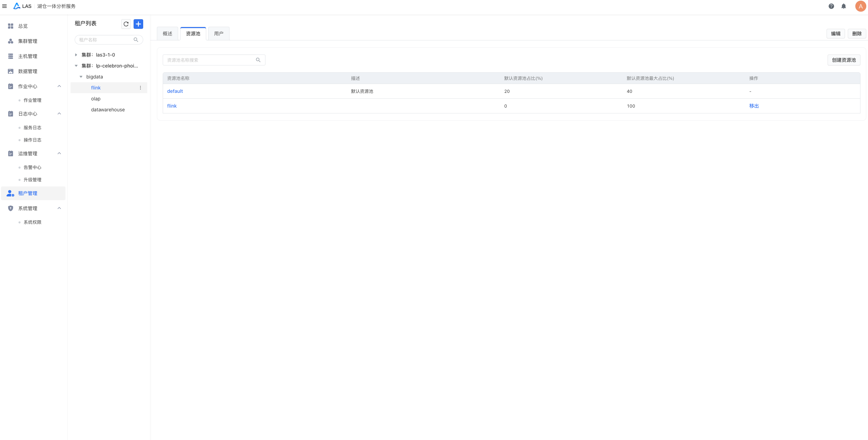Collapse the 系统管理 menu chevron
Screen dimensions: 868x440
pyautogui.click(x=59, y=208)
